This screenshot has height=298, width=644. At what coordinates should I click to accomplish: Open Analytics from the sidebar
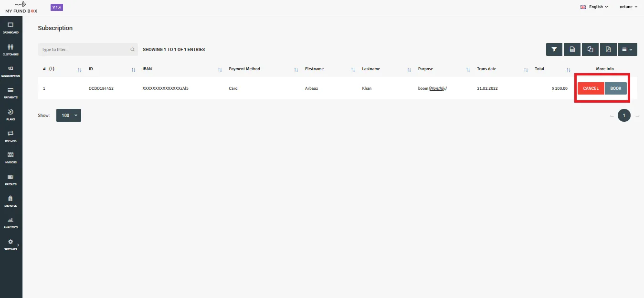tap(11, 223)
